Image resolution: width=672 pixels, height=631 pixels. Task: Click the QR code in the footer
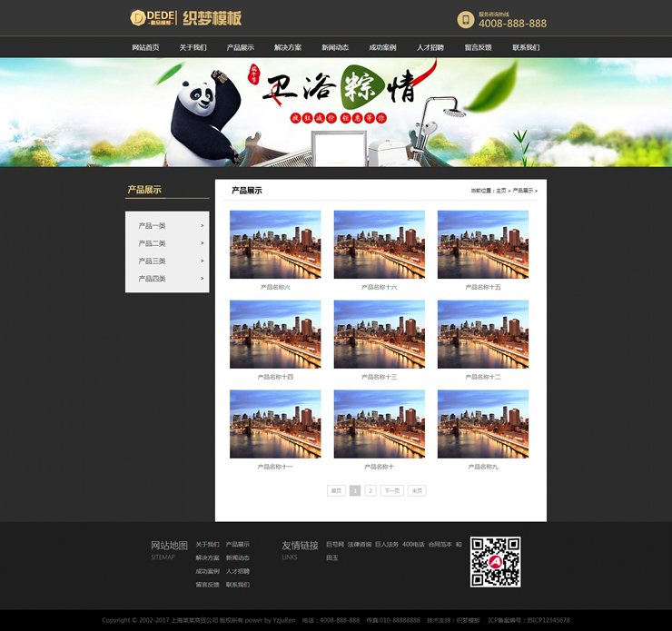click(x=495, y=562)
